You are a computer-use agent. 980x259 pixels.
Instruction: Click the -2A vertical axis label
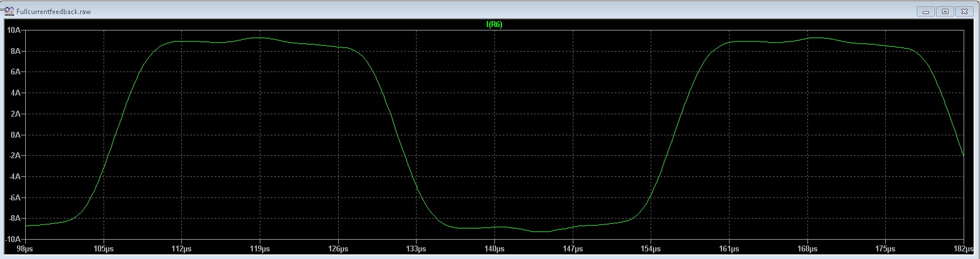[15, 155]
